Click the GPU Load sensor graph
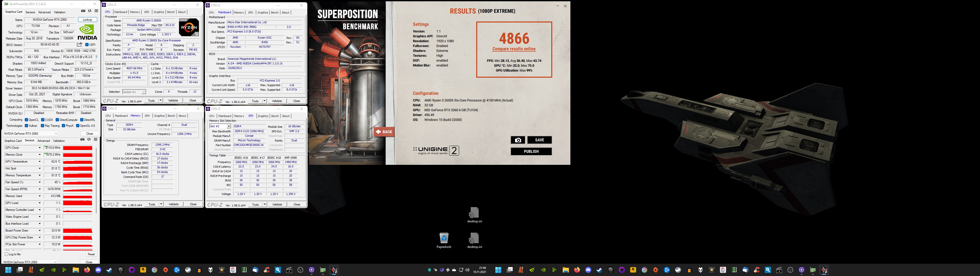 (x=78, y=203)
